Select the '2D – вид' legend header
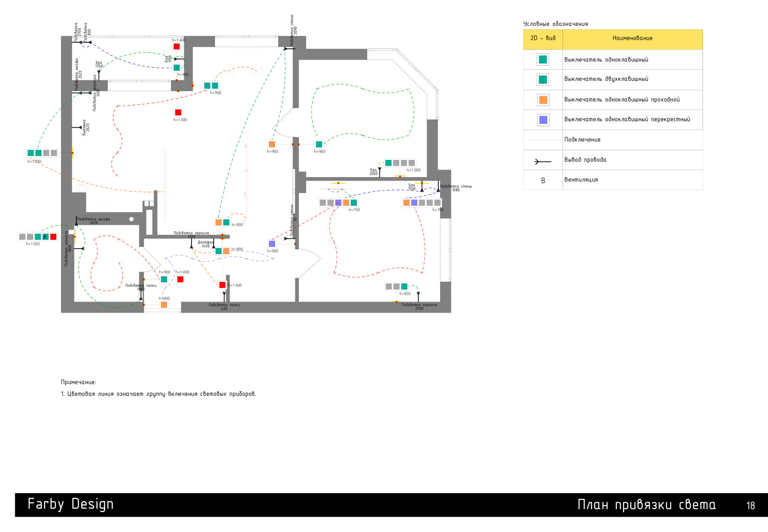 (543, 38)
